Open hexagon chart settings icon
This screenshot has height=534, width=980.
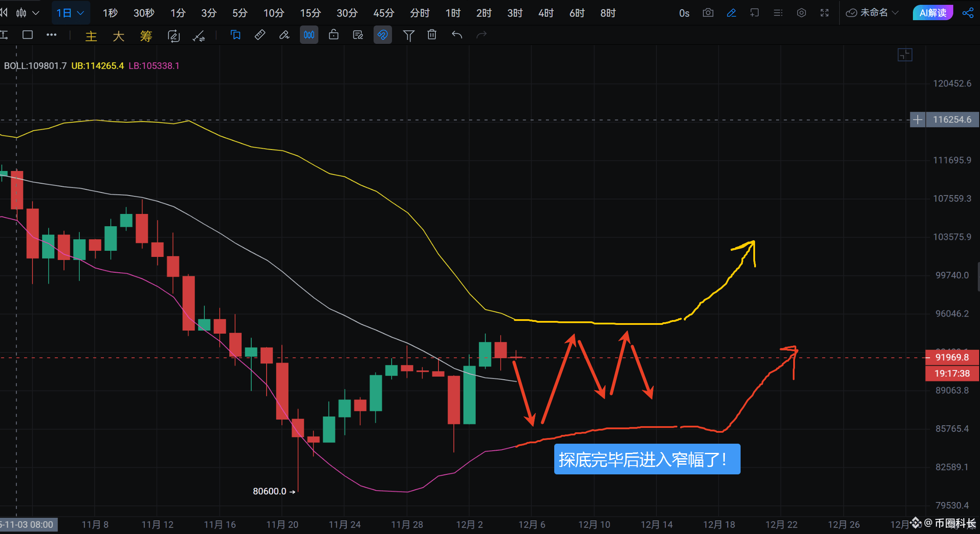click(801, 13)
